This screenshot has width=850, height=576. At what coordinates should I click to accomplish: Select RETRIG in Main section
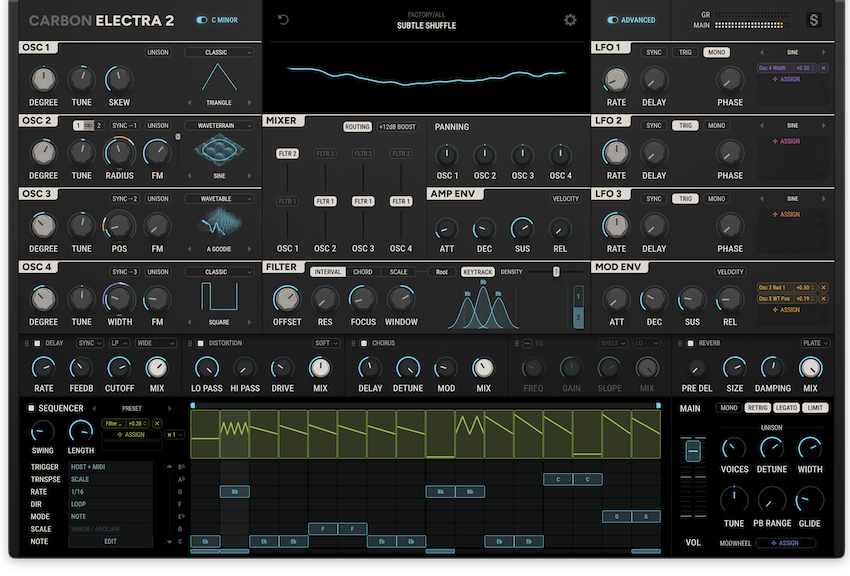757,407
